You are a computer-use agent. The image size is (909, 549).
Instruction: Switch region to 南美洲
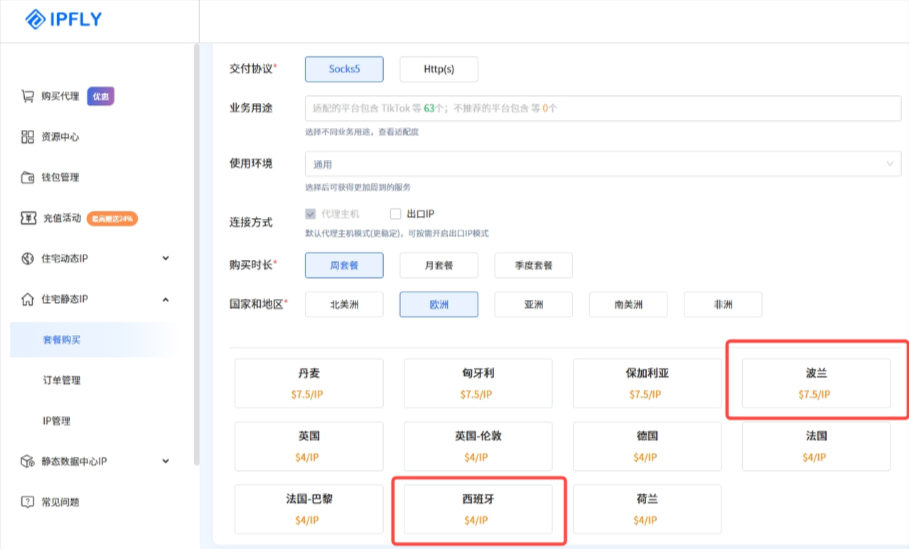[628, 304]
